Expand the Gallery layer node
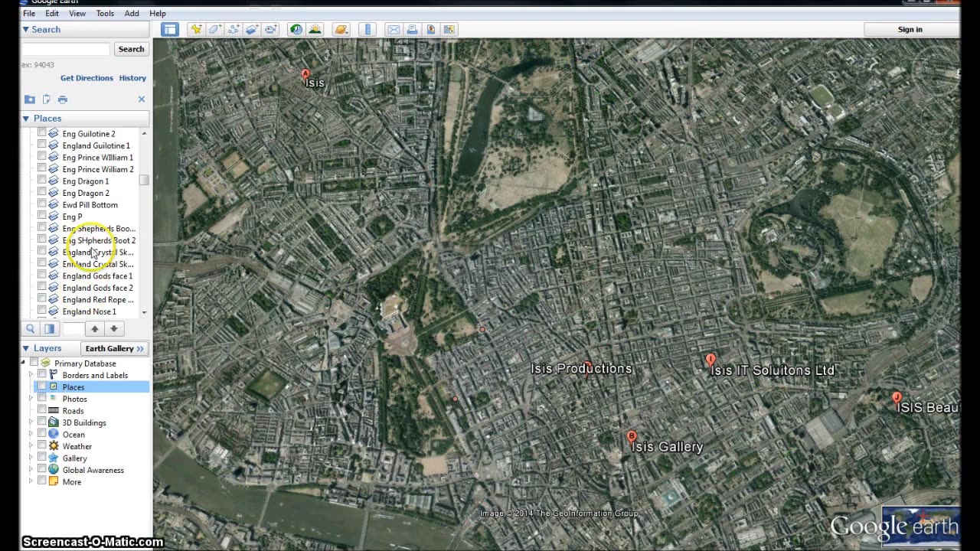Screen dimensions: 980x551 31,458
